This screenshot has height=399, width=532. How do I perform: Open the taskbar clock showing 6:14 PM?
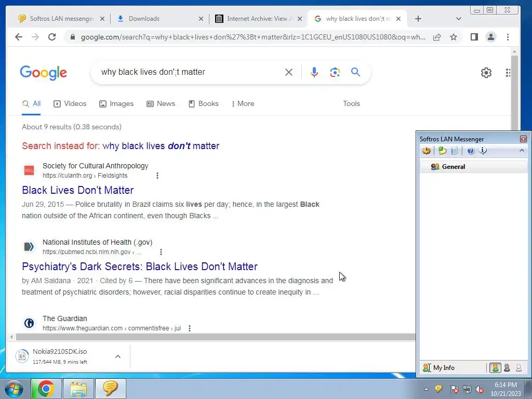point(506,389)
